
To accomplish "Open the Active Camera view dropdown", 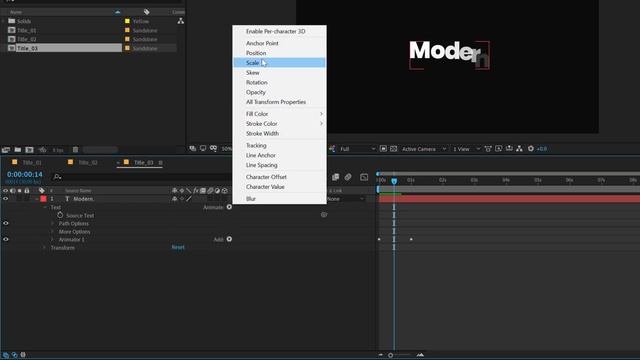I will (x=424, y=149).
